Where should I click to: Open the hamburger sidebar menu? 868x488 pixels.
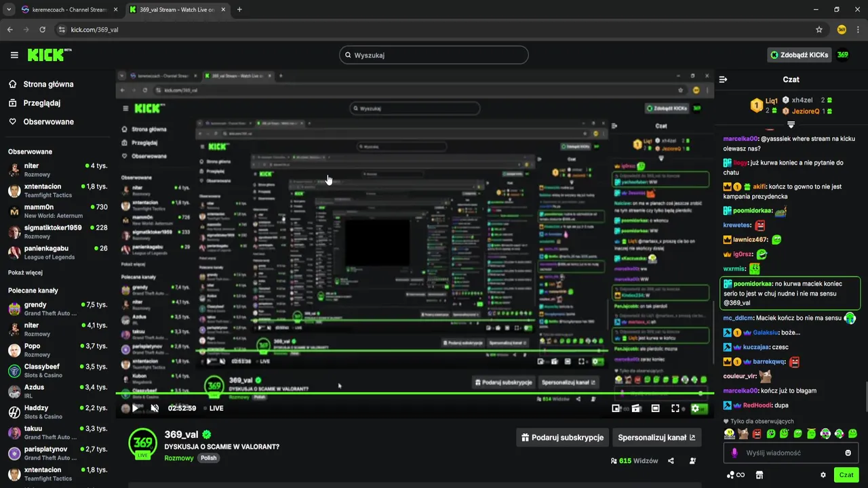(x=14, y=55)
